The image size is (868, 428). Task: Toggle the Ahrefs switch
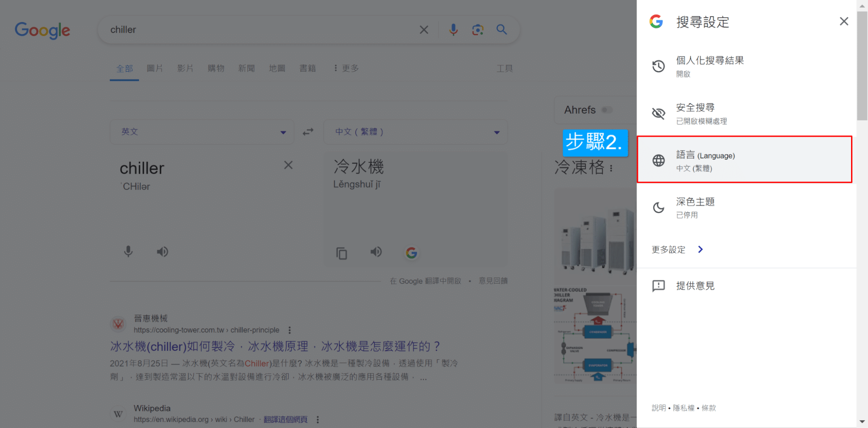tap(607, 110)
